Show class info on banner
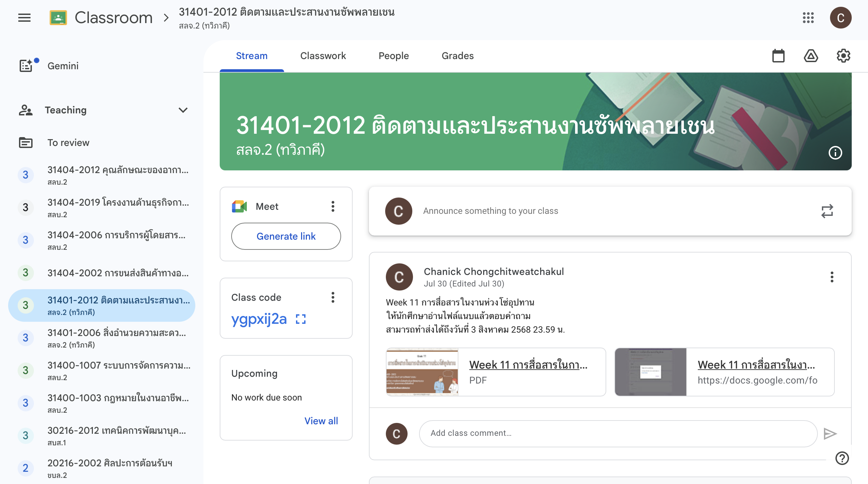 835,153
